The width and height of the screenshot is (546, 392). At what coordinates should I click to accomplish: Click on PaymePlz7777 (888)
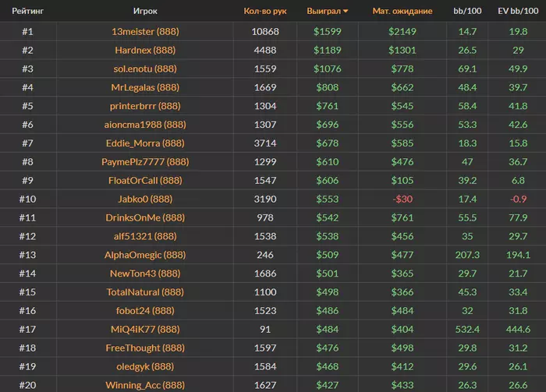pos(144,162)
